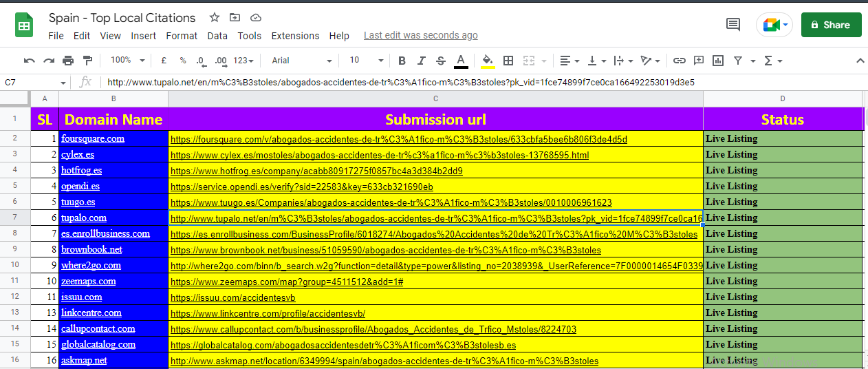
Task: Open the Arial font dropdown
Action: [301, 61]
